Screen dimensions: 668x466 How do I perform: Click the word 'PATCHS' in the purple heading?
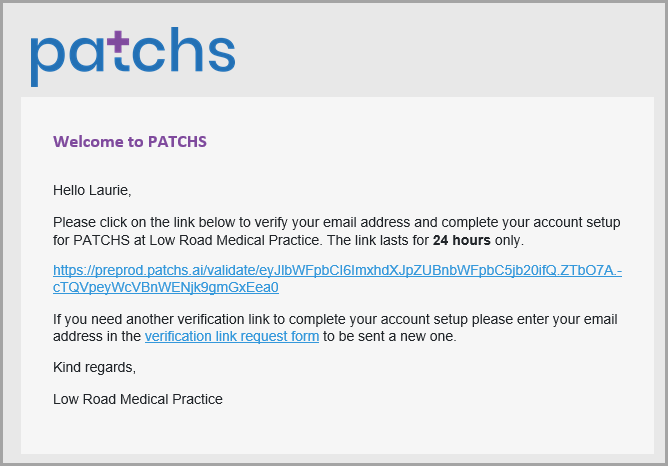tap(177, 141)
